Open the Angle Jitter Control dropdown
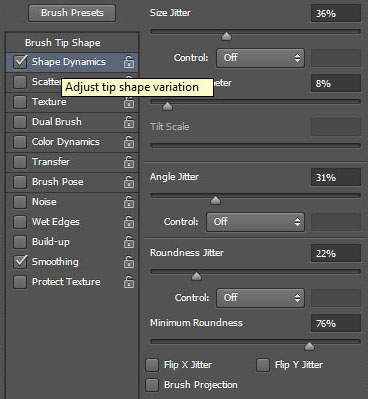The width and height of the screenshot is (368, 399). [255, 222]
